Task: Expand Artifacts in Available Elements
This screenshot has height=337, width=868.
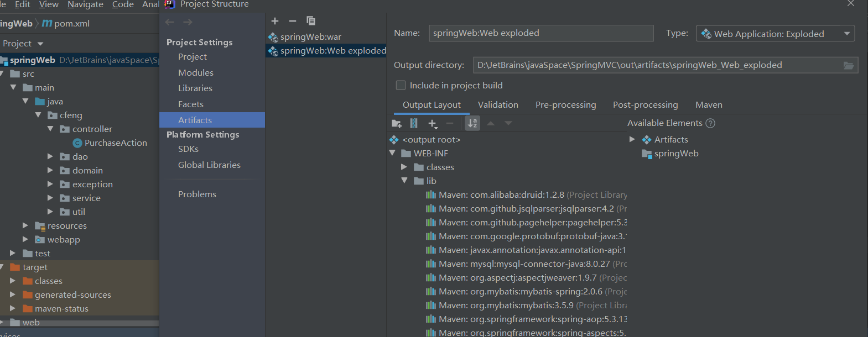Action: [x=632, y=139]
